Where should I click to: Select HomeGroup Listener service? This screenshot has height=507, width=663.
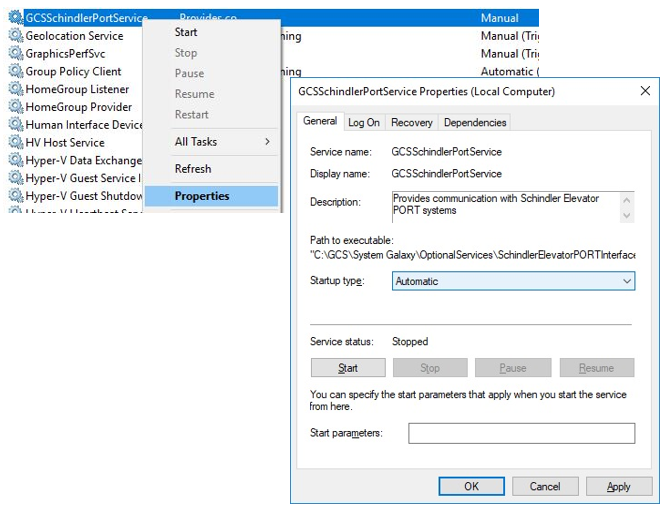pyautogui.click(x=77, y=89)
